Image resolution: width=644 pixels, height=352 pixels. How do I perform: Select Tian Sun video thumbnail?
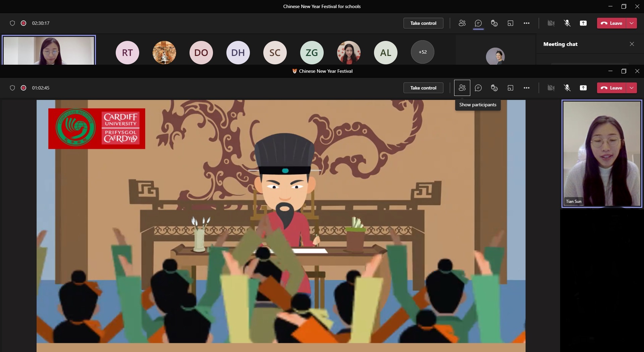(x=602, y=154)
